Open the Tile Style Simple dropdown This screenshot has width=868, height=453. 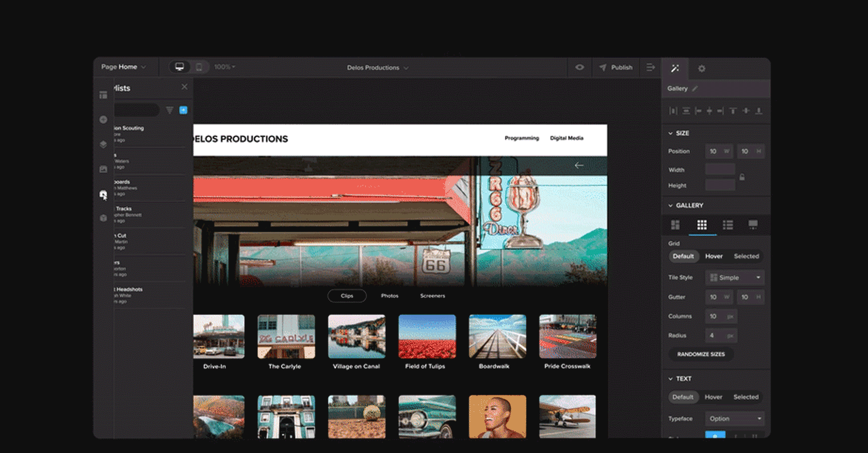coord(734,277)
